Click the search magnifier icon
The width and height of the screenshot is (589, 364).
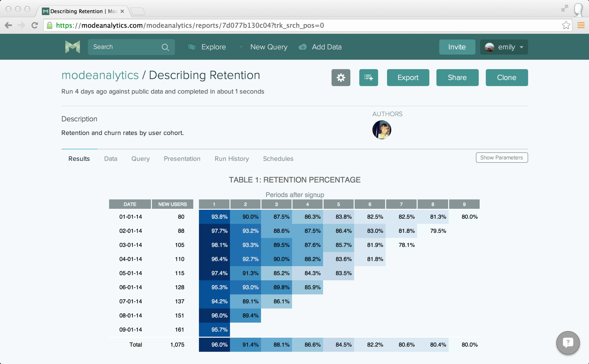click(165, 47)
